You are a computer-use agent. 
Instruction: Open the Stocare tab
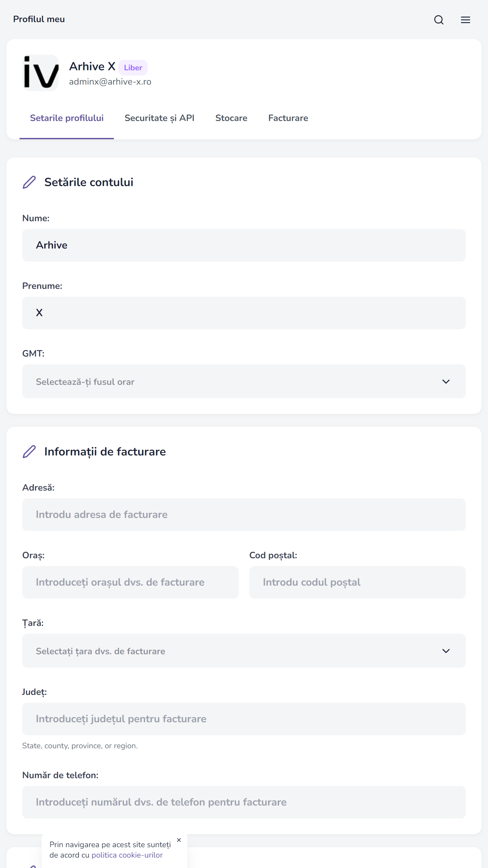tap(231, 118)
